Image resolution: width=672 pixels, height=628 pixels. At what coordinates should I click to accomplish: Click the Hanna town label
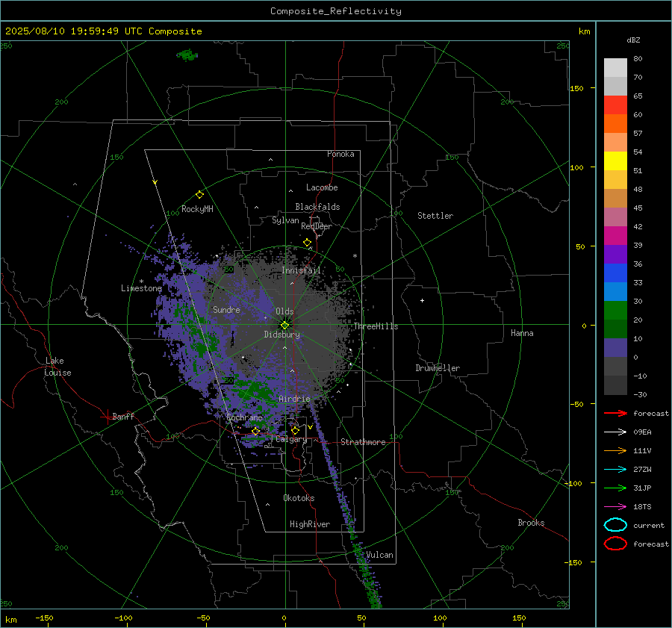pos(522,333)
